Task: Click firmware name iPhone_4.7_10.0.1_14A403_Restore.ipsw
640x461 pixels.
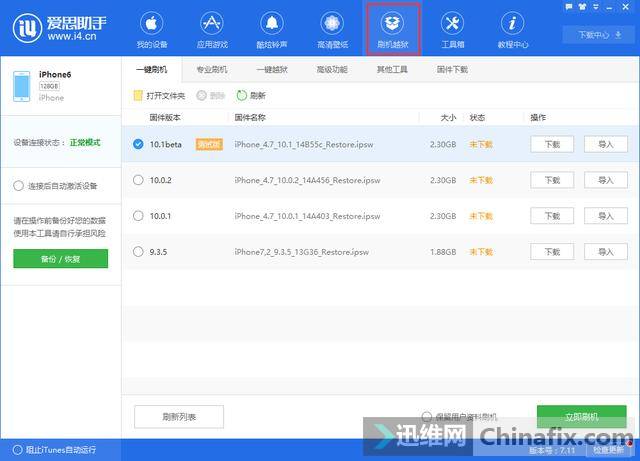Action: (307, 216)
